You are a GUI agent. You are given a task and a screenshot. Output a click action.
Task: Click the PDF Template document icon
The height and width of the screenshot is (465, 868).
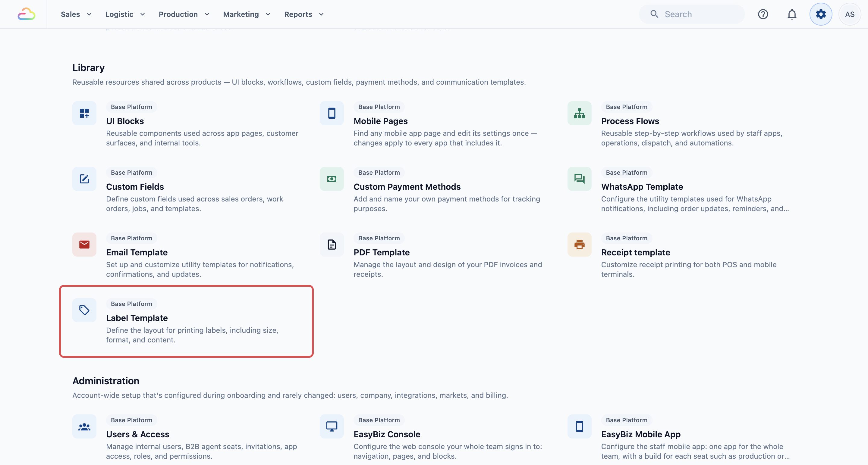[332, 245]
